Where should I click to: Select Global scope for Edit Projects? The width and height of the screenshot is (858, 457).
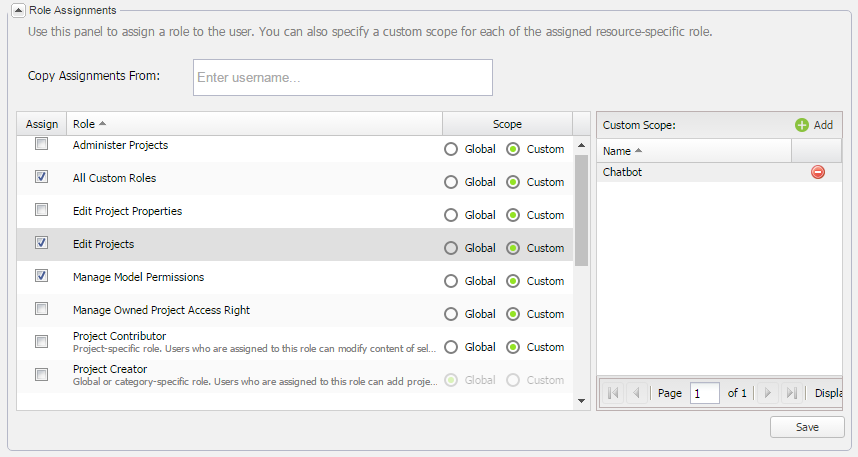click(451, 248)
